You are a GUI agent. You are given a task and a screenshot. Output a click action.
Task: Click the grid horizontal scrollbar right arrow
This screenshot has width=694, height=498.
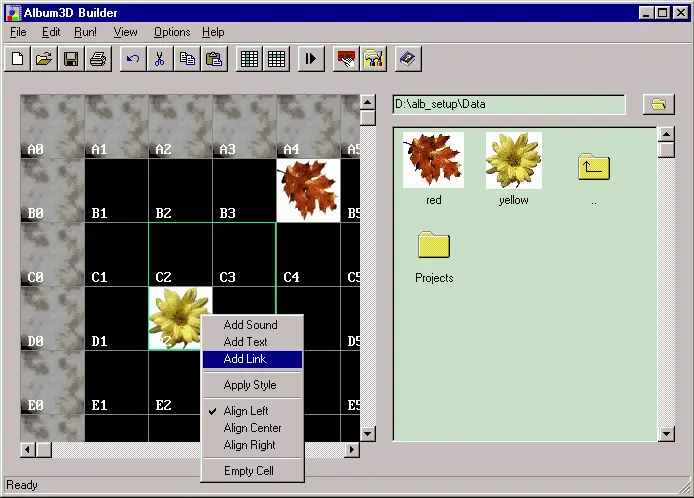[x=352, y=450]
